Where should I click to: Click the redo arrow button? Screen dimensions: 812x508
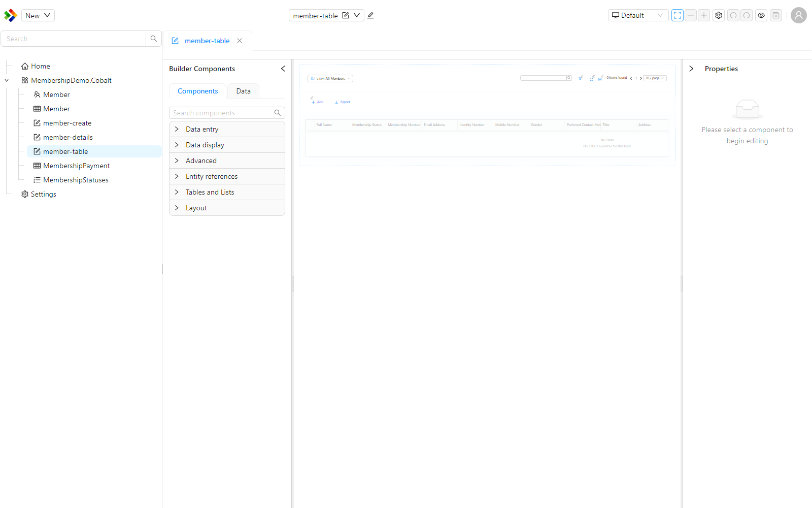pos(747,15)
